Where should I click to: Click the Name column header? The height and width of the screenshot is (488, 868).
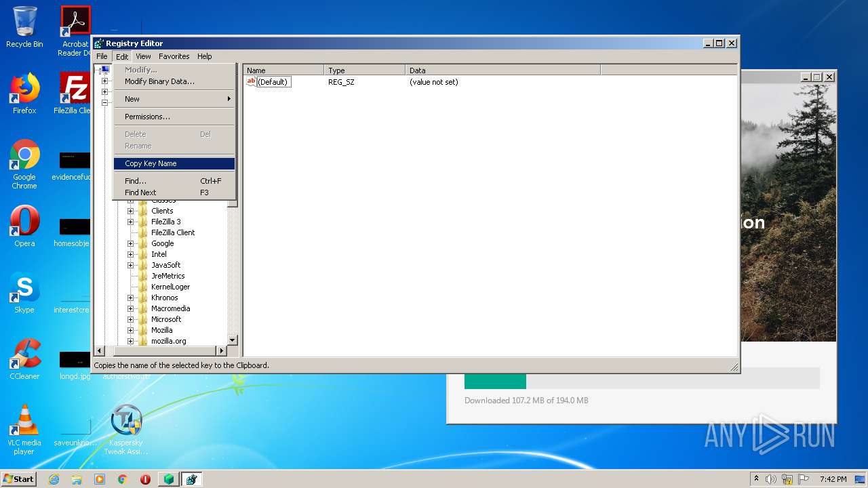[x=283, y=70]
